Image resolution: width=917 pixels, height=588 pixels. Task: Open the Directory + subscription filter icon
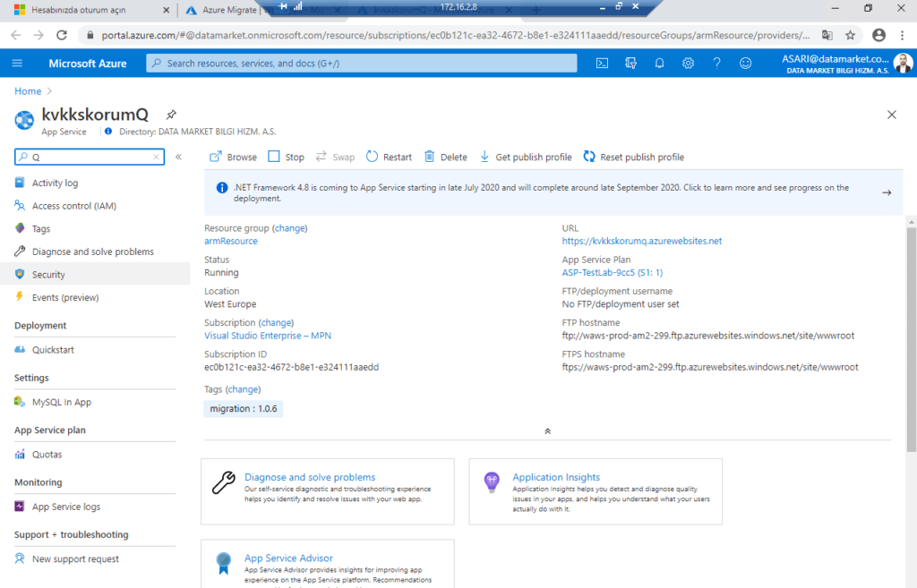pyautogui.click(x=630, y=64)
